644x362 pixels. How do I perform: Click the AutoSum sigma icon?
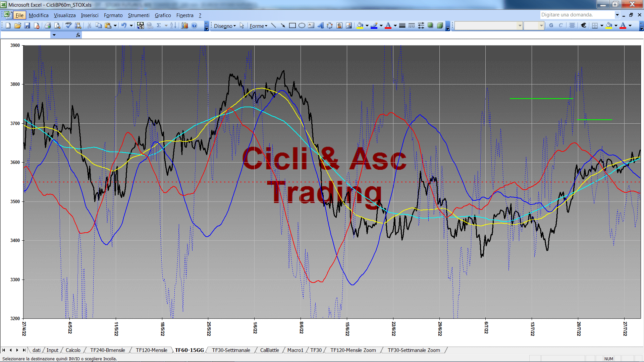point(159,25)
